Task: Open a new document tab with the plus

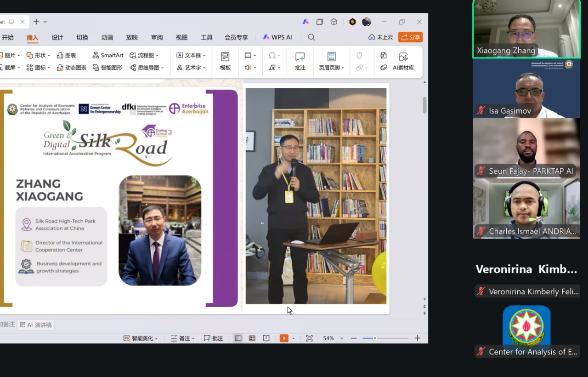Action: (x=36, y=22)
